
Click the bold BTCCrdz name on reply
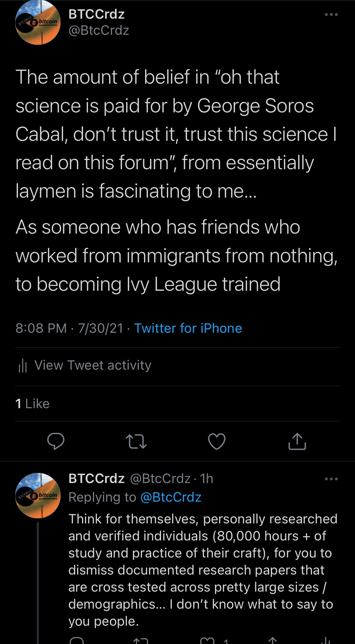[97, 479]
